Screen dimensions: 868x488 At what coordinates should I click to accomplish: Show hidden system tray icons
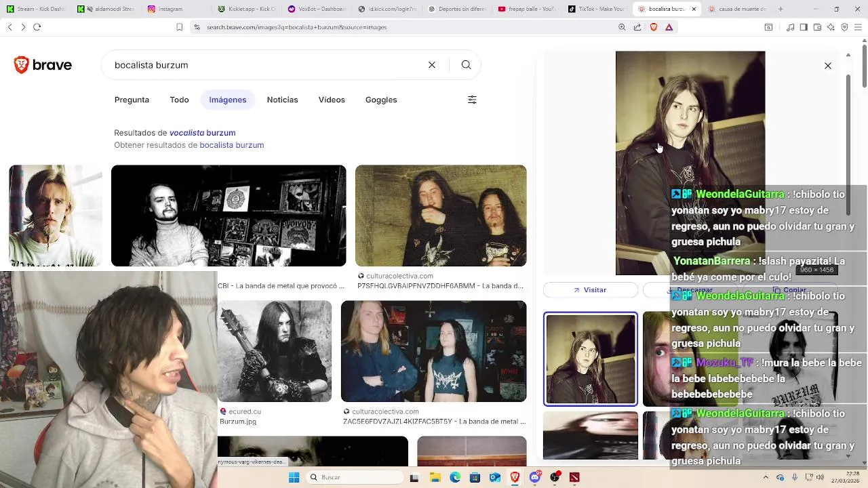766,477
